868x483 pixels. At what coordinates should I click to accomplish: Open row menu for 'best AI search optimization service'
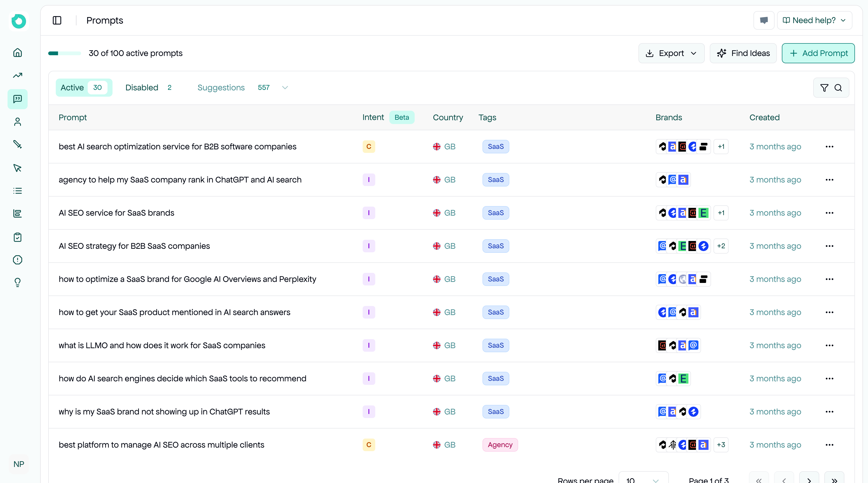[x=830, y=147]
